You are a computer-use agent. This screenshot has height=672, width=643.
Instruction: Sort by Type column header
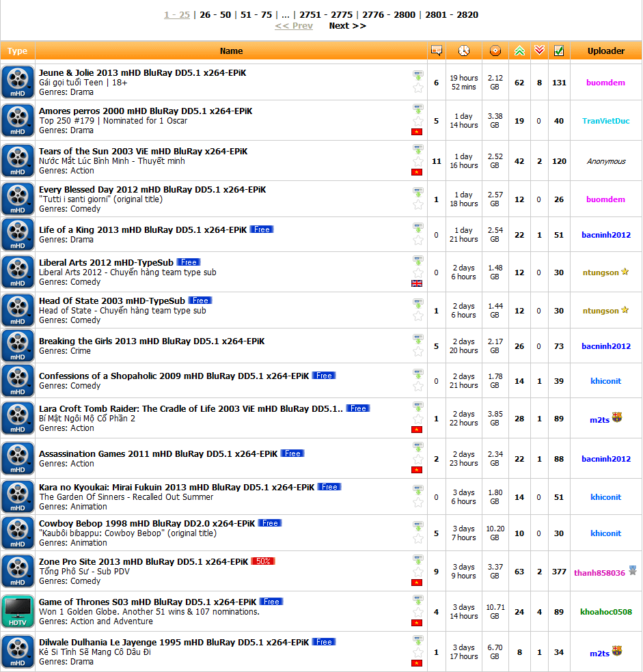17,51
